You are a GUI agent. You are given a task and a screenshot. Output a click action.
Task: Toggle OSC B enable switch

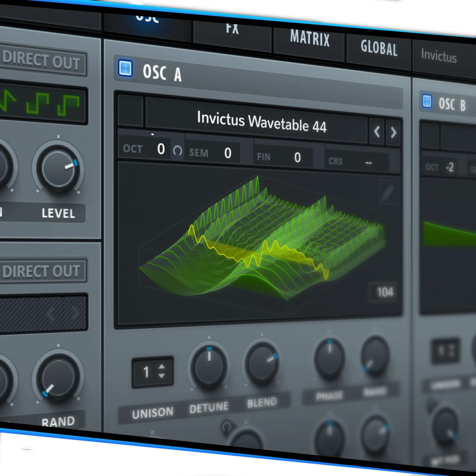427,102
